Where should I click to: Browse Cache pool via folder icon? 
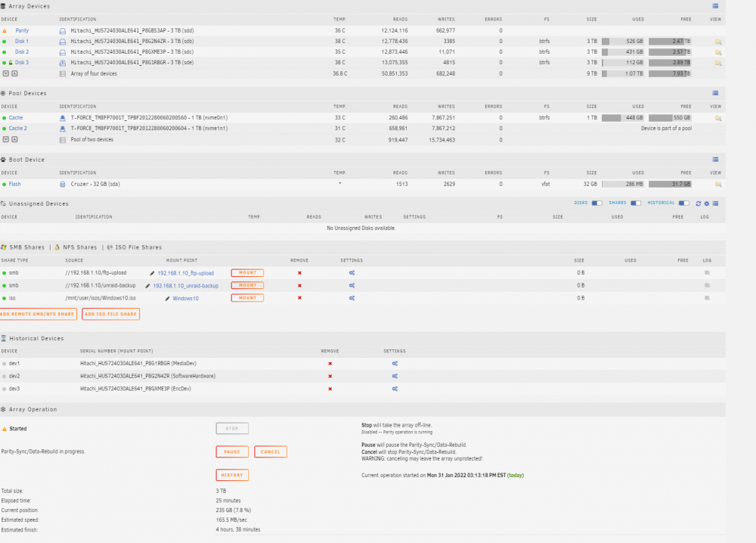tap(718, 118)
